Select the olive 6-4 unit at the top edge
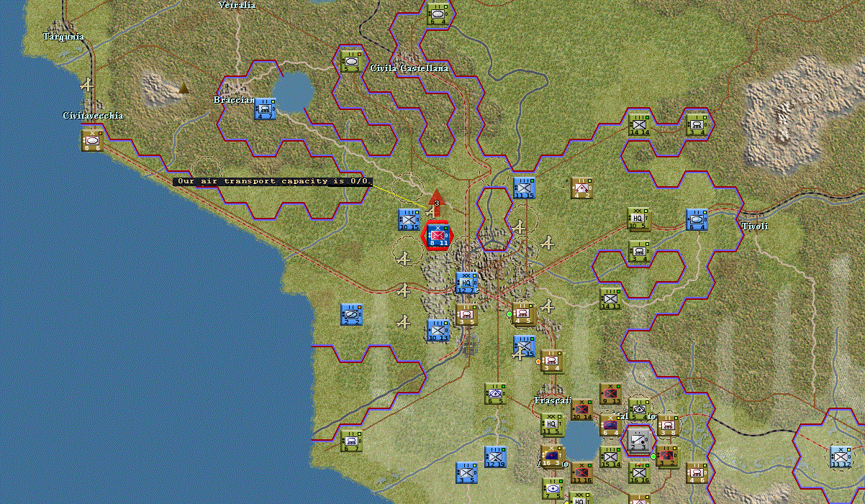The height and width of the screenshot is (504, 865). click(x=438, y=12)
